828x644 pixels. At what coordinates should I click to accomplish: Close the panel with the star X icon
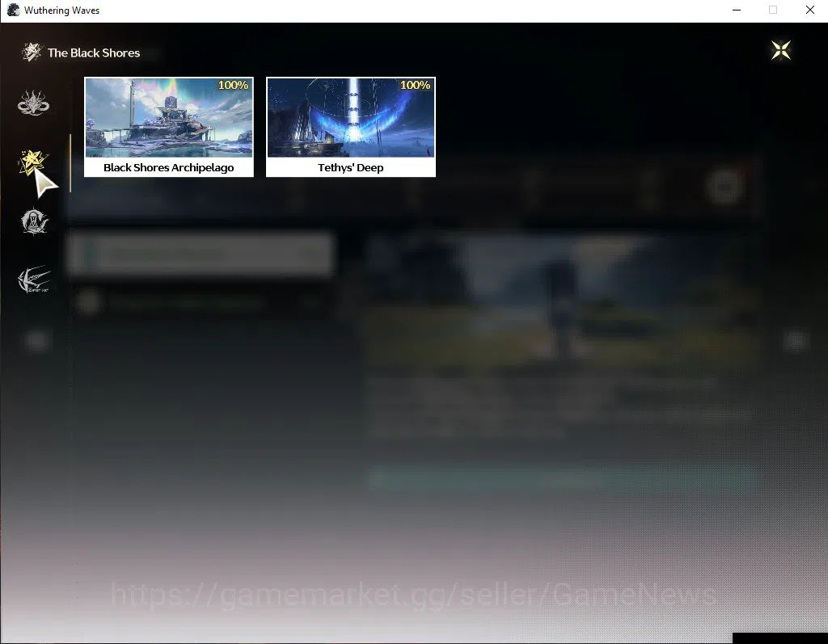780,51
